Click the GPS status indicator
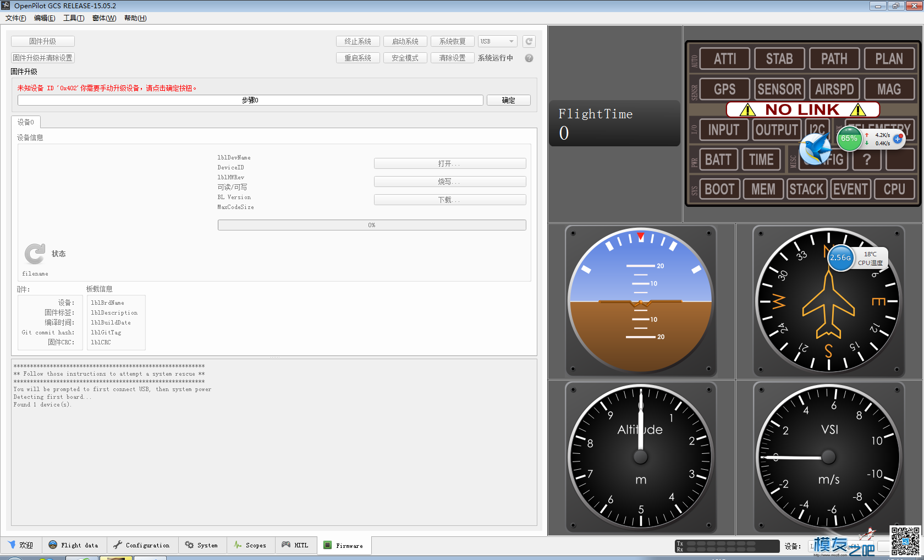924x560 pixels. tap(725, 89)
